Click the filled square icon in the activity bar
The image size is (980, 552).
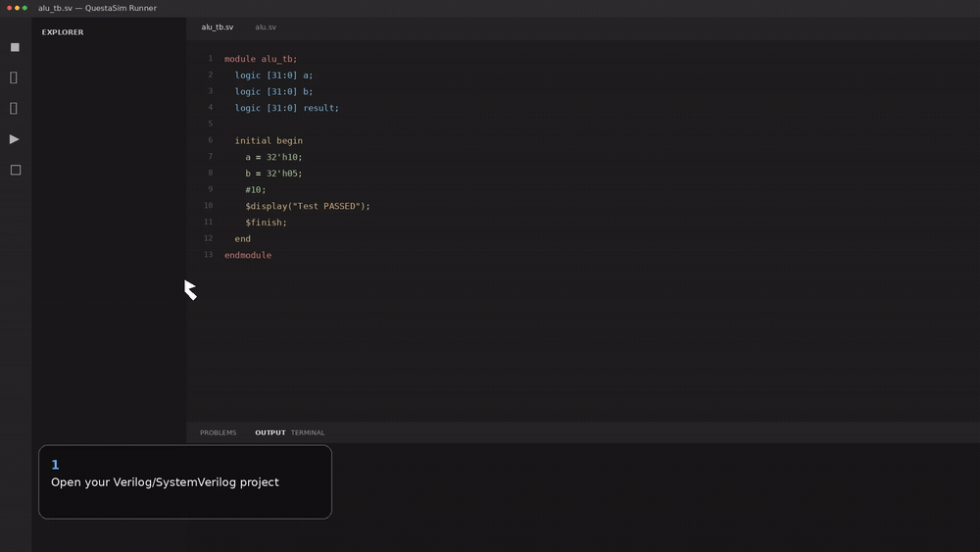[x=15, y=47]
